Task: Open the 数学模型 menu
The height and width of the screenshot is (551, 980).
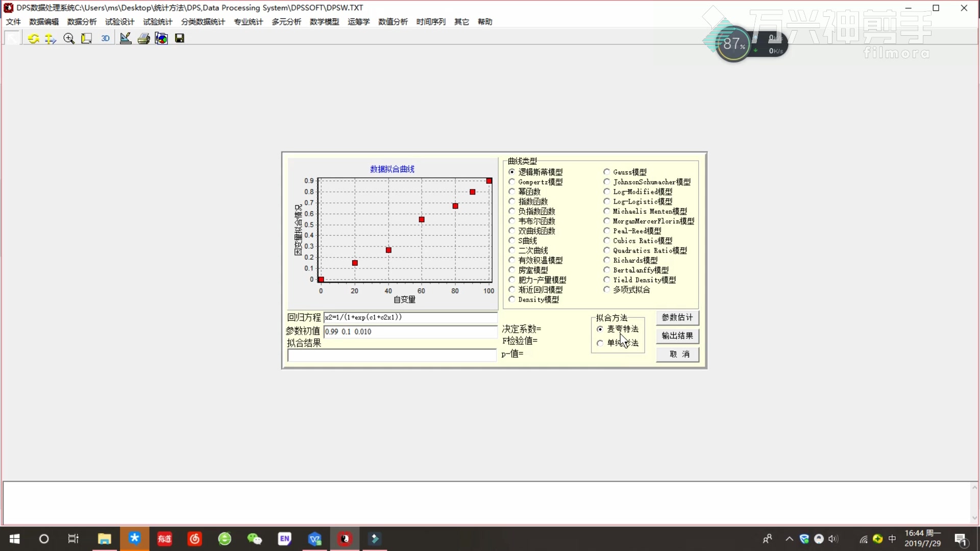Action: 324,21
